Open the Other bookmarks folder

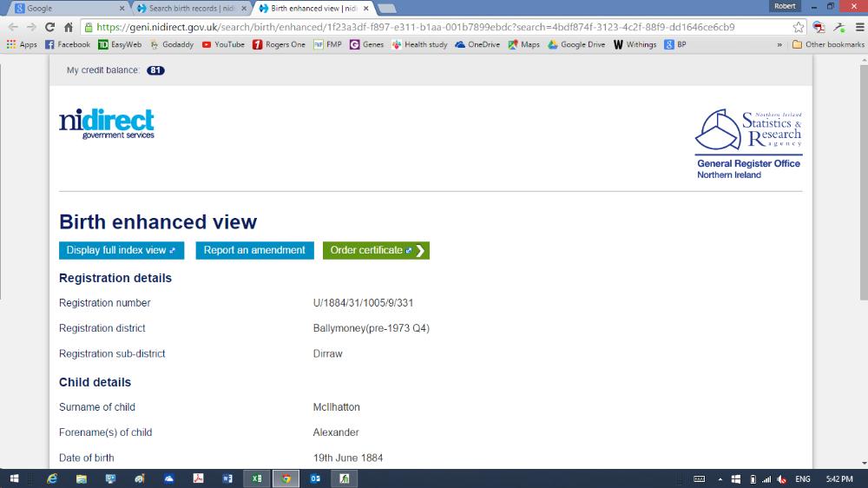tap(828, 44)
